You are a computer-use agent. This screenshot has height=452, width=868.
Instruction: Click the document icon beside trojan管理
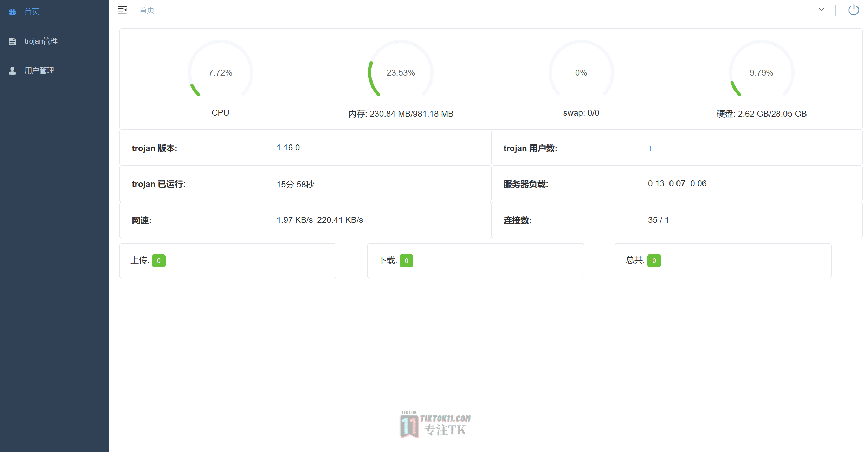pyautogui.click(x=13, y=41)
